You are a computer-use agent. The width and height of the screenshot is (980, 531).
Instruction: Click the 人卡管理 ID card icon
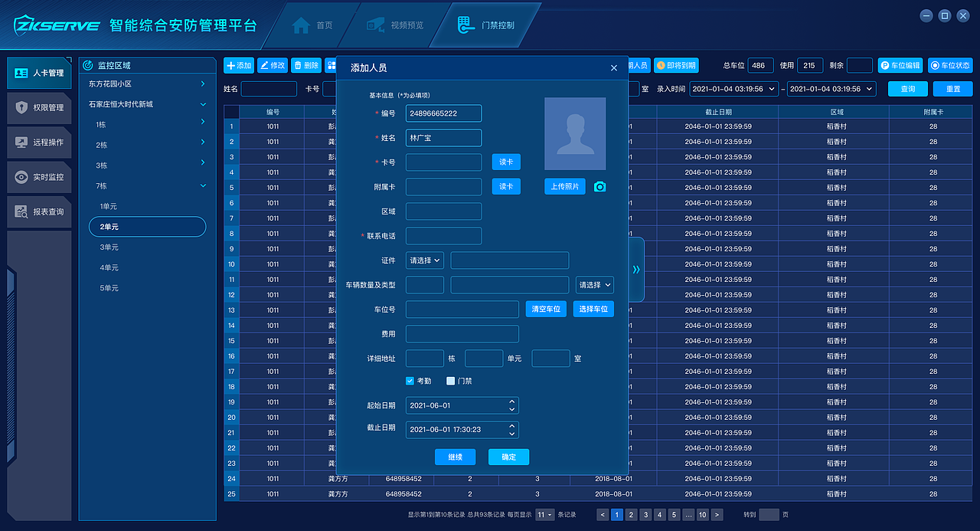21,74
